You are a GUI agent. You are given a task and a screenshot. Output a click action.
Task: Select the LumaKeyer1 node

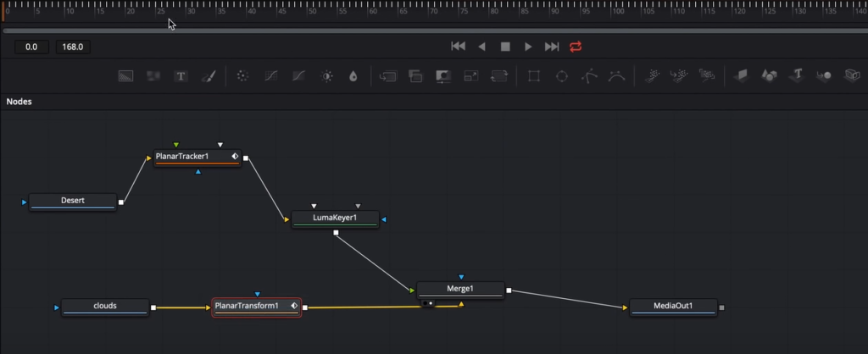pyautogui.click(x=335, y=219)
